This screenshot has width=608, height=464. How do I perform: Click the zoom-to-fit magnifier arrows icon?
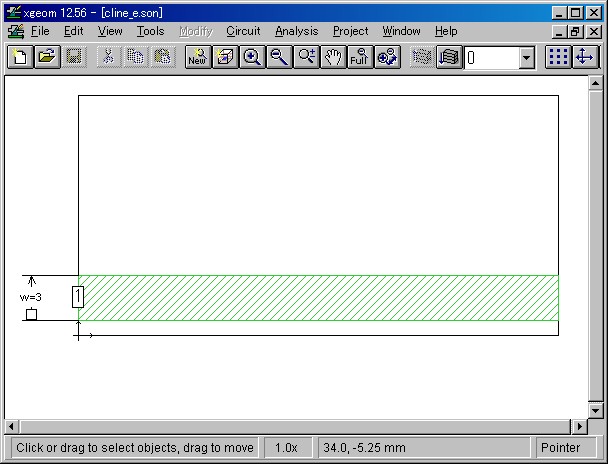387,57
